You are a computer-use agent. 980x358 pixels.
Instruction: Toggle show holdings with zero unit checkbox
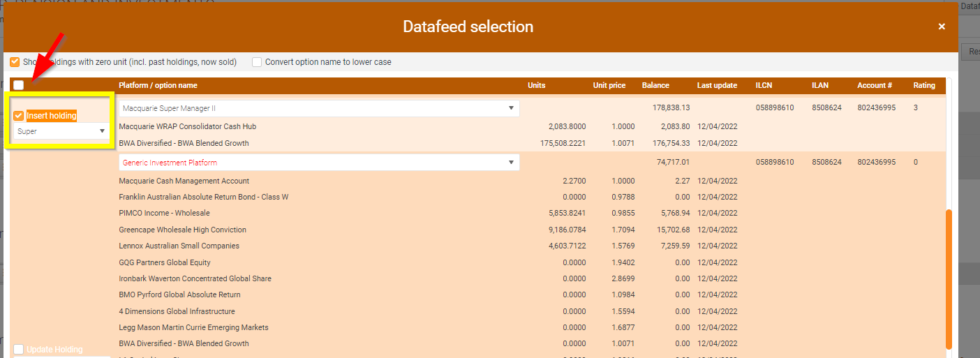tap(15, 62)
